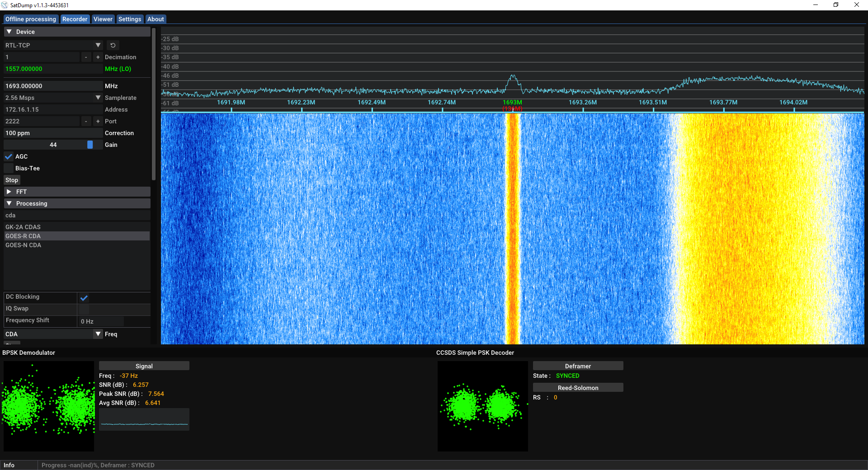The height and width of the screenshot is (470, 868).
Task: Uncheck DC Blocking option
Action: pos(84,297)
